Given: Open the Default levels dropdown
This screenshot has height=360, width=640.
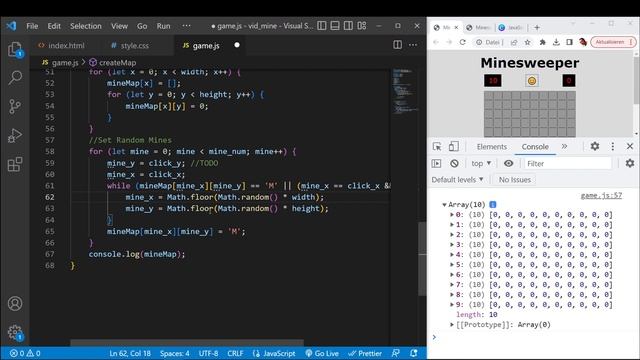Looking at the screenshot, I should pyautogui.click(x=457, y=180).
